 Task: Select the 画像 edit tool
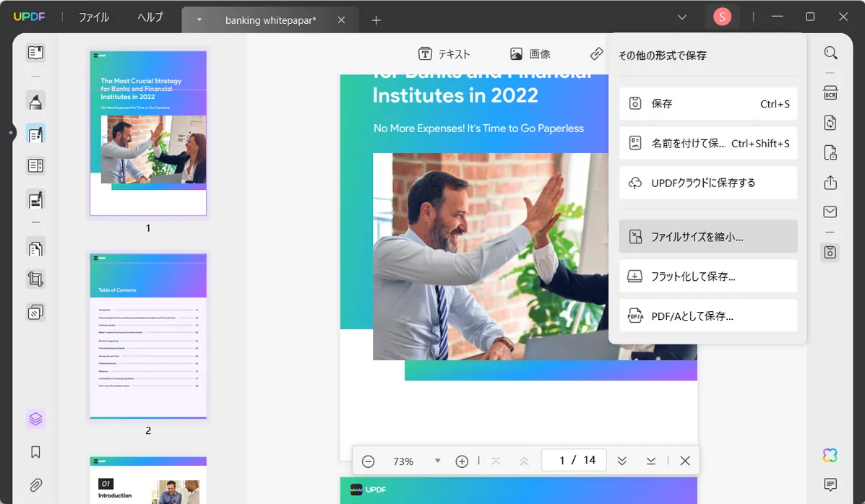(530, 54)
